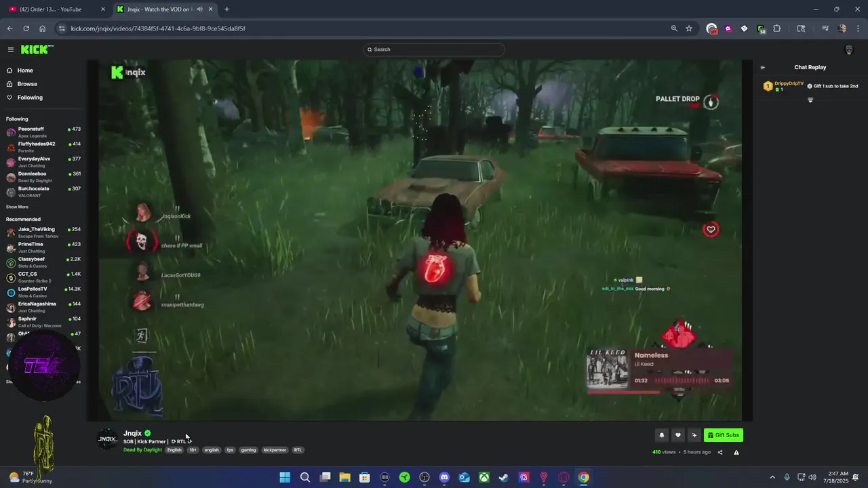Open taskbar volume speaker icon

click(x=812, y=477)
